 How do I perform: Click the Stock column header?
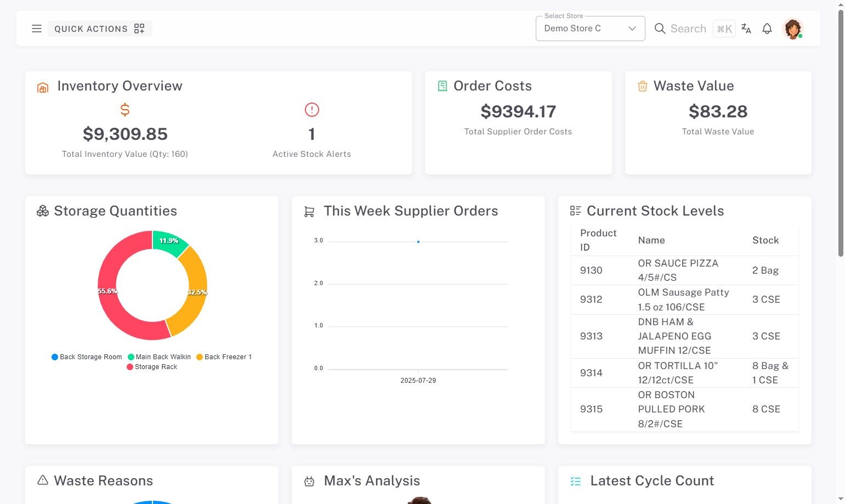765,240
